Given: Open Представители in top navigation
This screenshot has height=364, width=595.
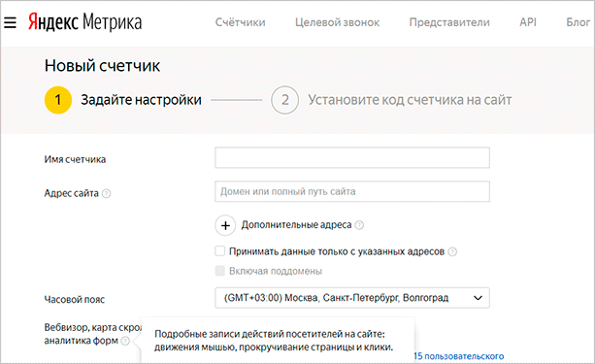Looking at the screenshot, I should [449, 22].
